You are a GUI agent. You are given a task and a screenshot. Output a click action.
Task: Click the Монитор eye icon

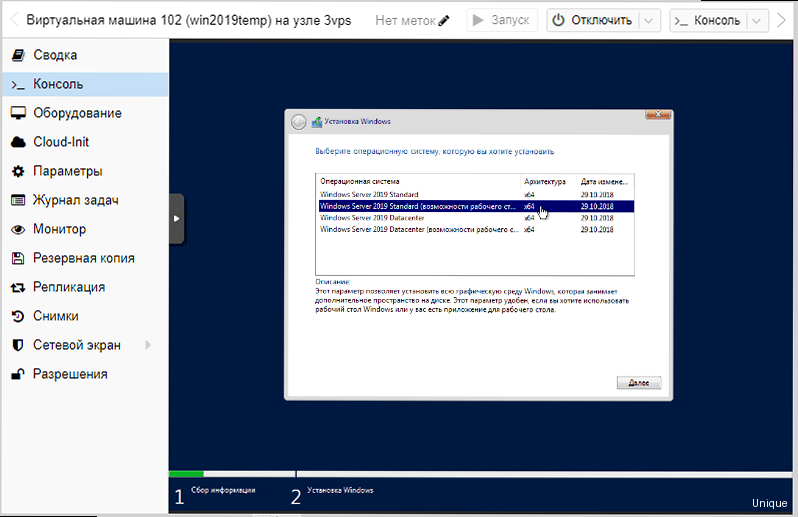pos(17,229)
